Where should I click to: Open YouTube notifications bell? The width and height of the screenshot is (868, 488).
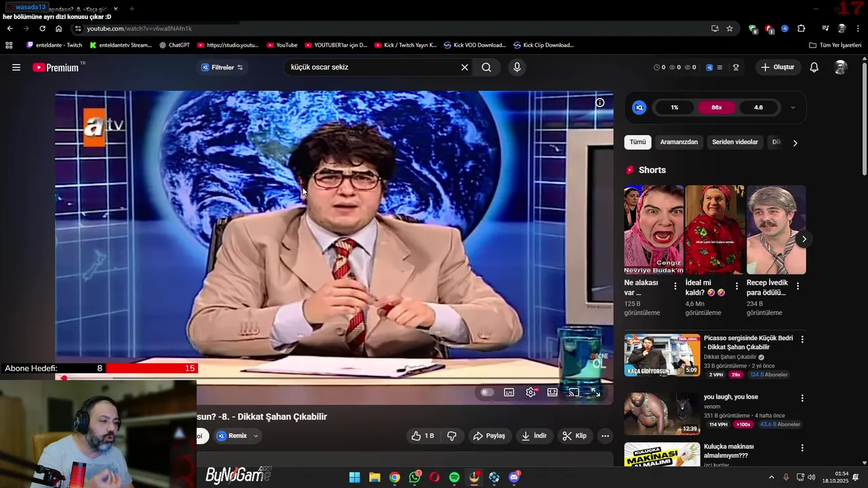[x=814, y=67]
